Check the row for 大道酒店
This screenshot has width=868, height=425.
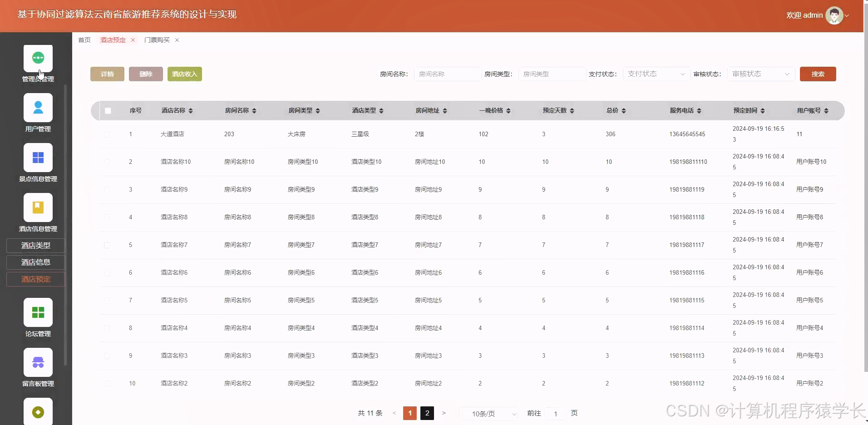pyautogui.click(x=107, y=134)
